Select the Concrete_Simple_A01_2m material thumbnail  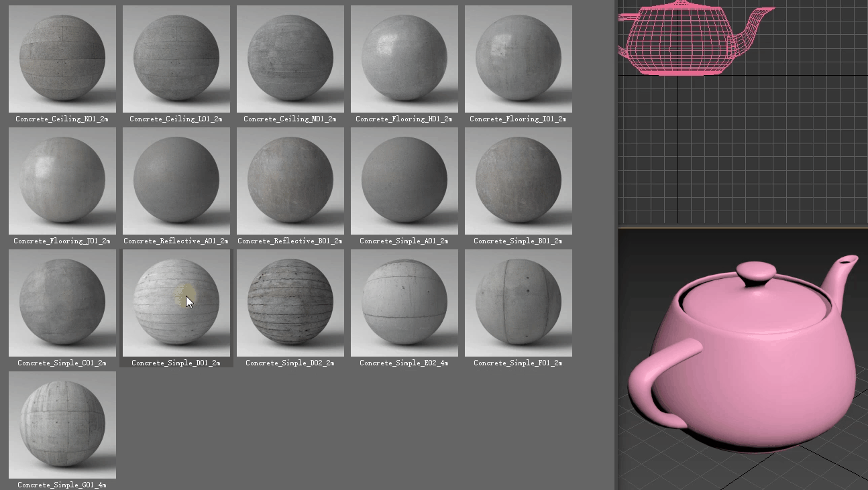click(x=404, y=181)
